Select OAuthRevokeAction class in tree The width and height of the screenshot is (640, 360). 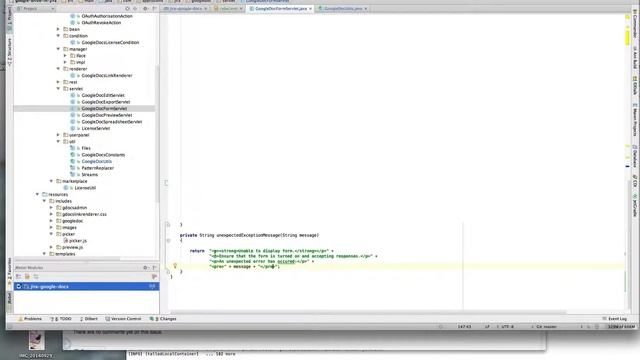pos(101,22)
